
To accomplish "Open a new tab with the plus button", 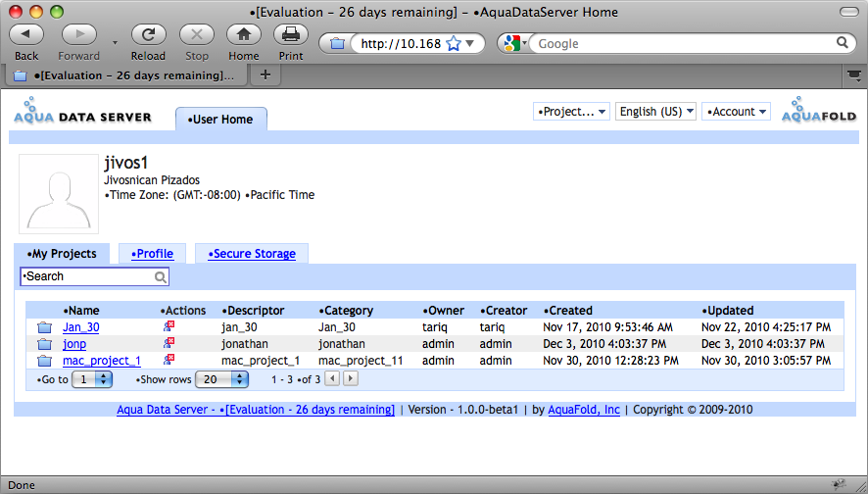I will pyautogui.click(x=265, y=74).
